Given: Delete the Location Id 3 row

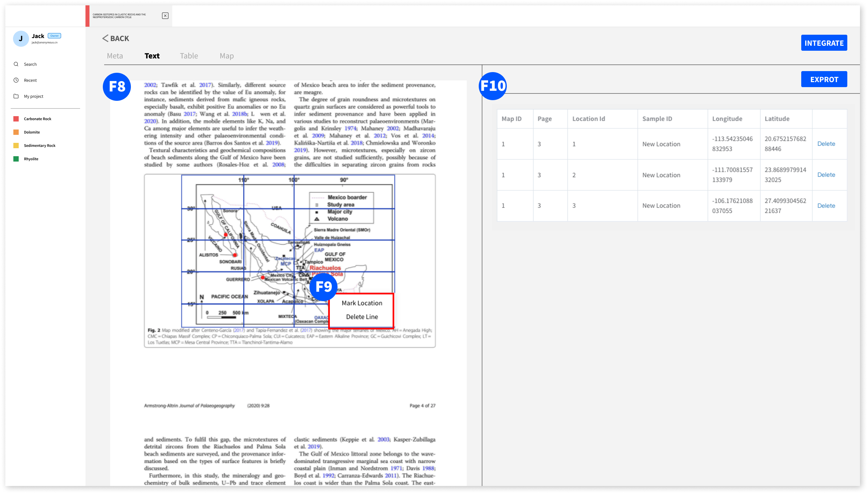Looking at the screenshot, I should coord(826,206).
